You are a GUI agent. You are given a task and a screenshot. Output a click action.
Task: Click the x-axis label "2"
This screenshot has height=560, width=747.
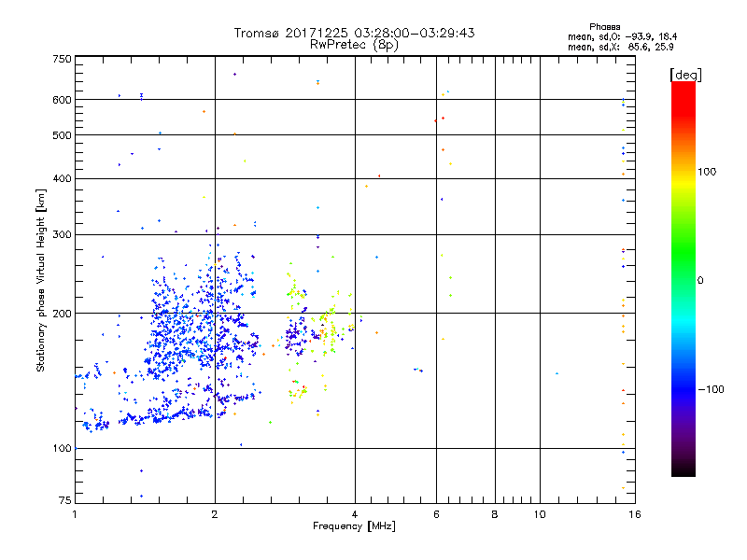pyautogui.click(x=215, y=514)
